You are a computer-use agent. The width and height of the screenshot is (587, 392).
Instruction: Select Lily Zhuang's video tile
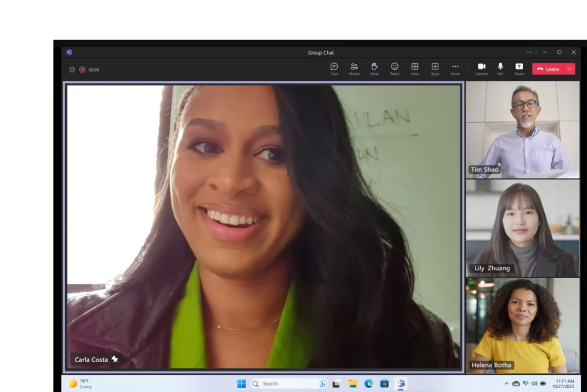522,228
